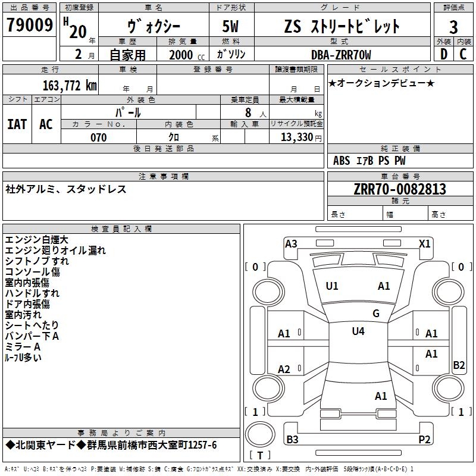This screenshot has height=476, width=476.
Task: Select exterior color パール
Action: coord(128,112)
